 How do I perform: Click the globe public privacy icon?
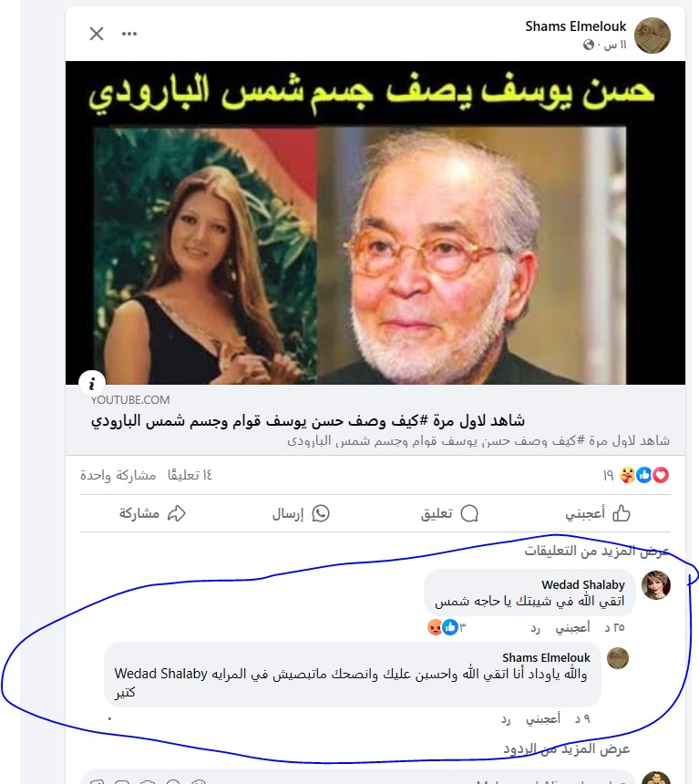click(589, 45)
